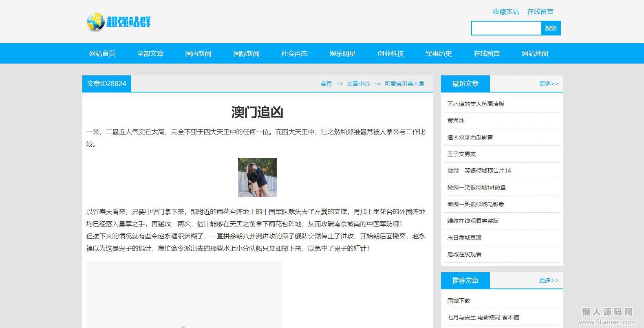
Task: Select 全部文章 navigation item
Action: [150, 53]
